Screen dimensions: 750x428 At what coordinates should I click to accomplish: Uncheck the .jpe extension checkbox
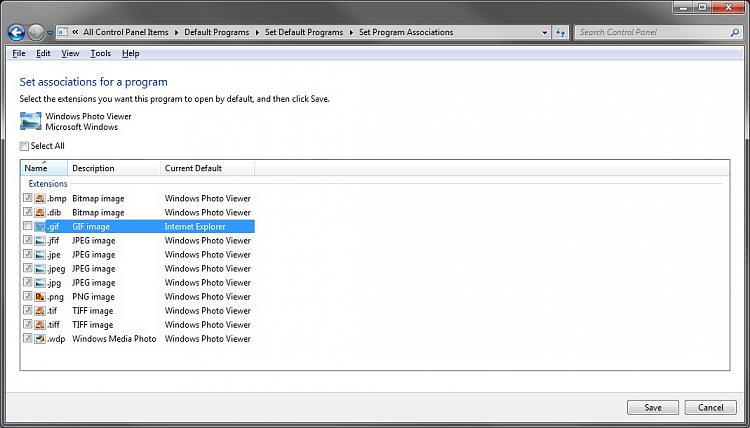click(x=28, y=253)
